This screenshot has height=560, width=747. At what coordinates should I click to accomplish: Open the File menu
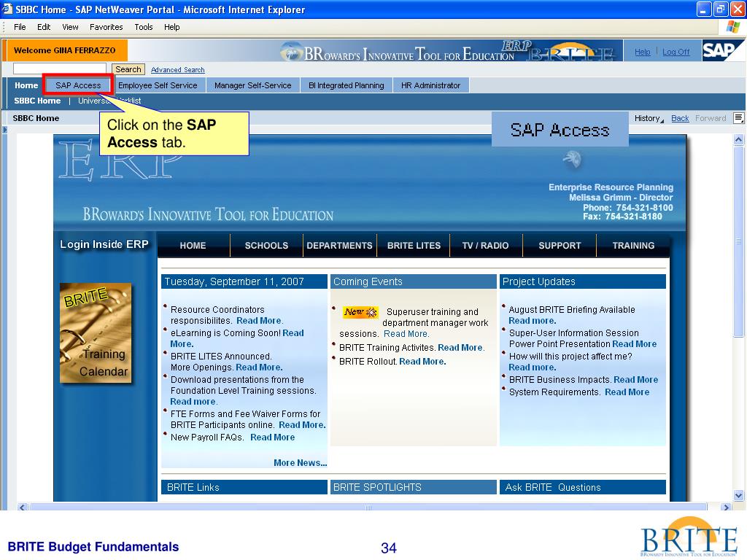(x=20, y=27)
